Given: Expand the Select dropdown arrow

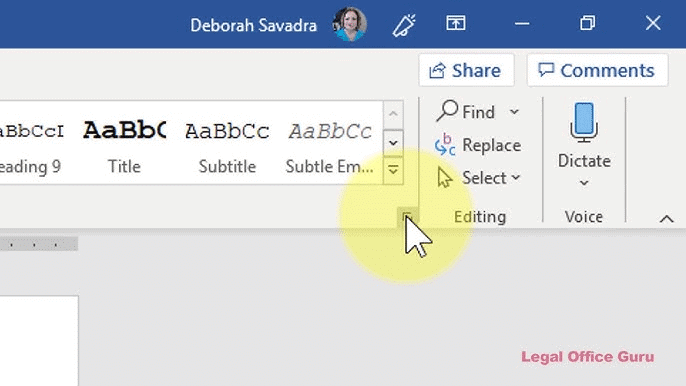Looking at the screenshot, I should (x=516, y=177).
